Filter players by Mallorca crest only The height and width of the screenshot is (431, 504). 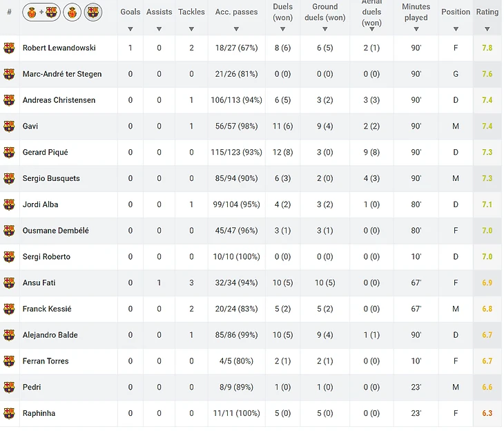tap(72, 12)
